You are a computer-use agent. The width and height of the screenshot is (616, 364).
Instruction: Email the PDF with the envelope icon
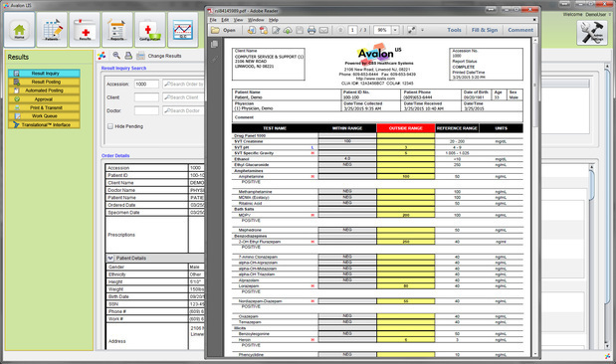coord(323,30)
